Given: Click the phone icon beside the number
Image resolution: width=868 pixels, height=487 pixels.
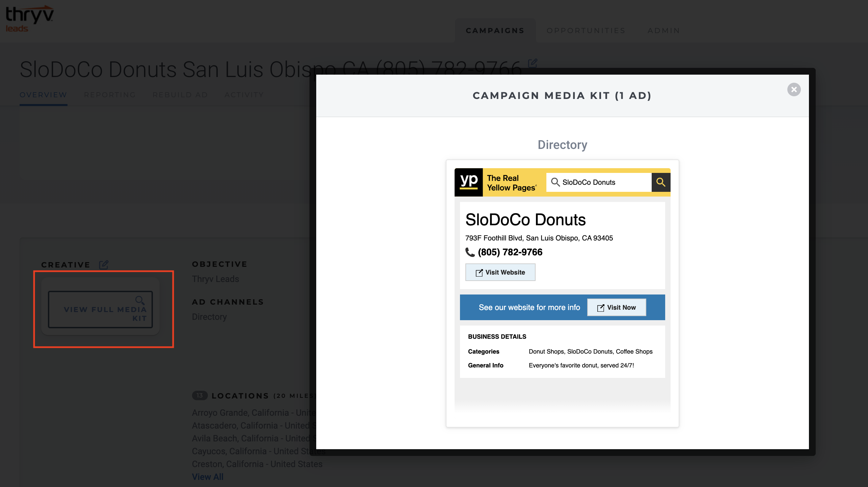Looking at the screenshot, I should 470,252.
